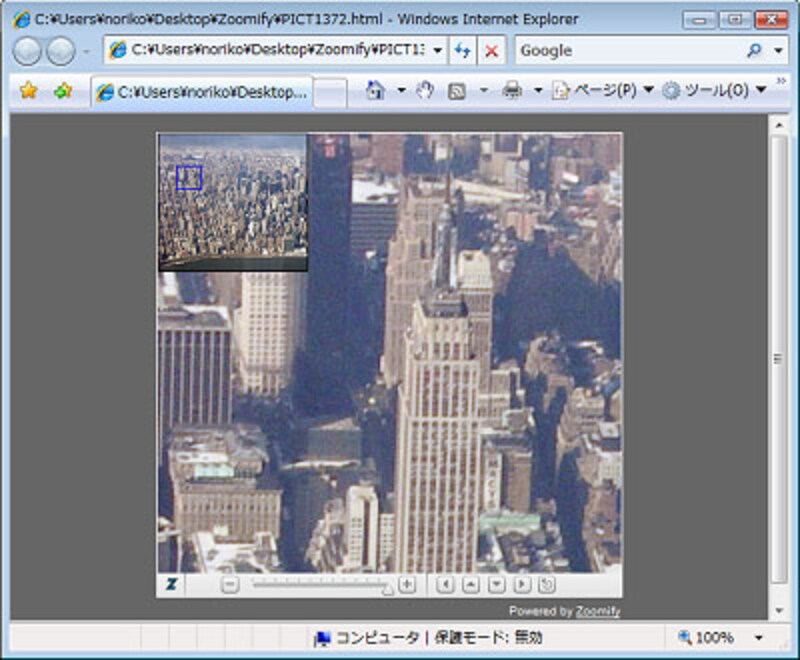Open the ツール(O) dropdown menu

coord(713,91)
